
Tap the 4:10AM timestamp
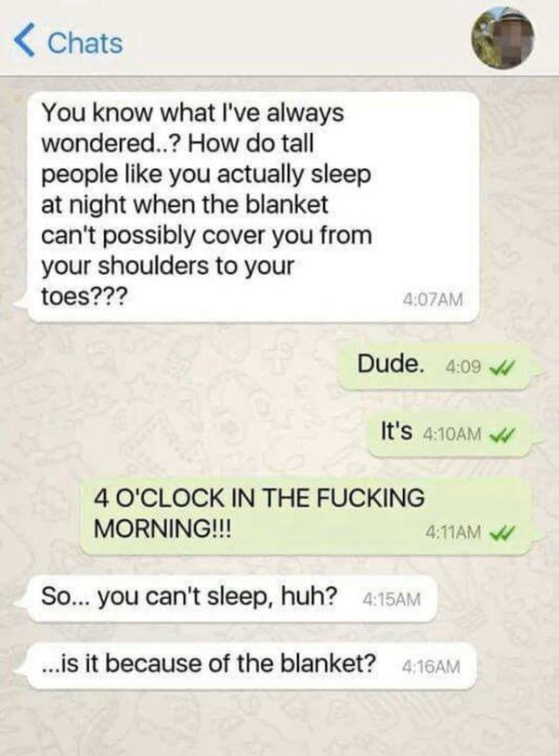coord(451,435)
